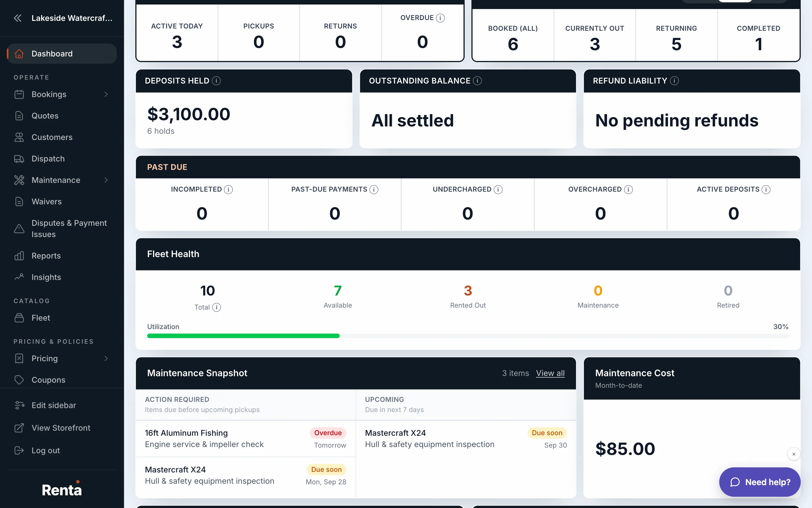Open the Need help? chat button

(x=760, y=482)
